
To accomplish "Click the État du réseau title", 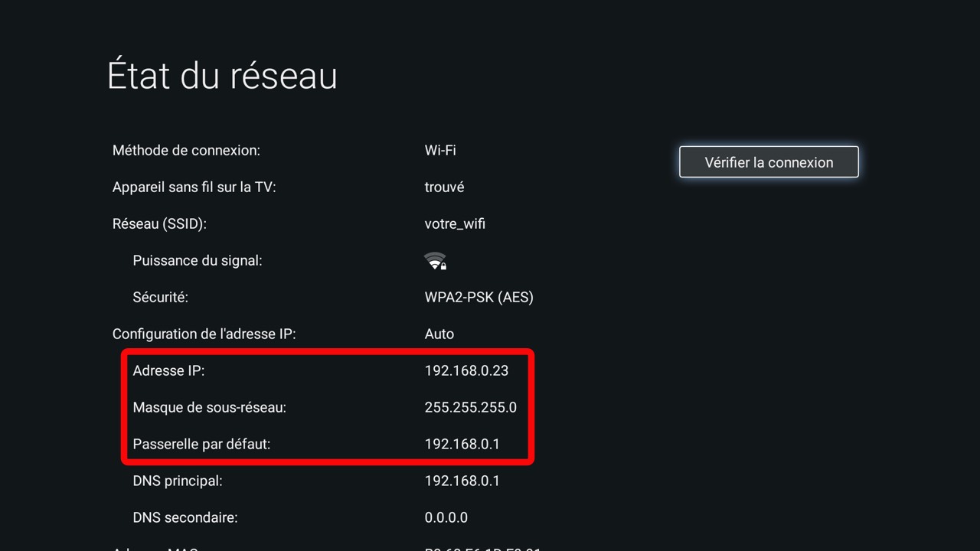I will click(222, 76).
